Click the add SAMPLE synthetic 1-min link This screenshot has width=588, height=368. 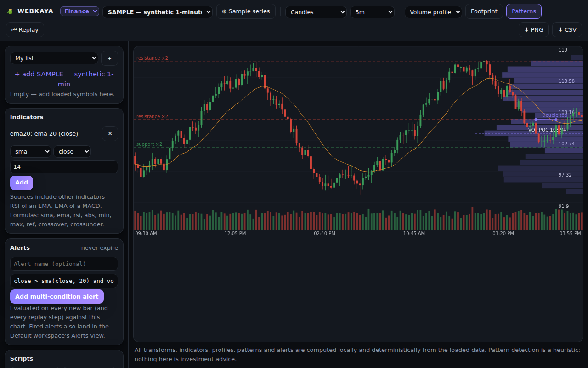[x=64, y=79]
